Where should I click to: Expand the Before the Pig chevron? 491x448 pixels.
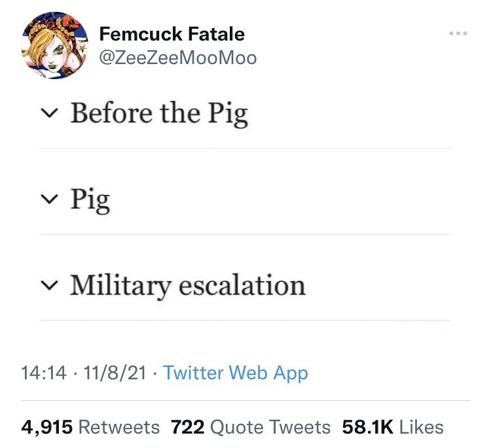click(x=48, y=113)
